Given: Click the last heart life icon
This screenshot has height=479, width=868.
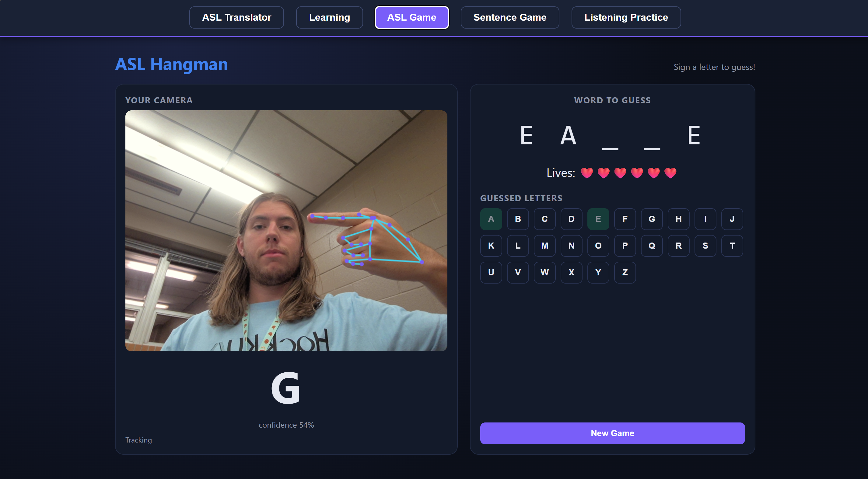Looking at the screenshot, I should point(670,173).
